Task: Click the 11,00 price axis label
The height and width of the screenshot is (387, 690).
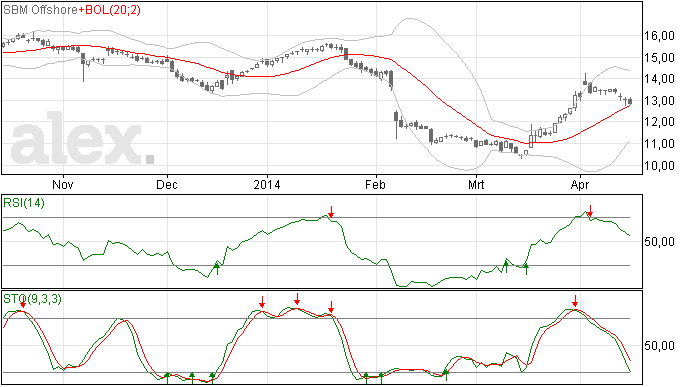Action: point(659,144)
